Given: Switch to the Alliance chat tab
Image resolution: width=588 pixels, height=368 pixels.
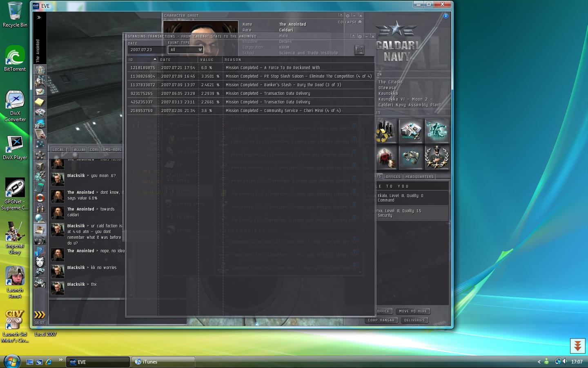Looking at the screenshot, I should pos(80,150).
